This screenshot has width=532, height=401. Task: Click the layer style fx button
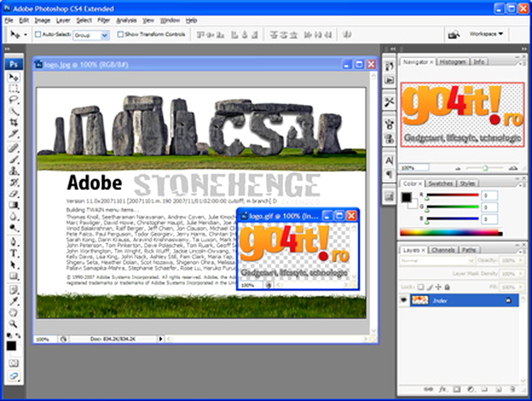[x=443, y=389]
